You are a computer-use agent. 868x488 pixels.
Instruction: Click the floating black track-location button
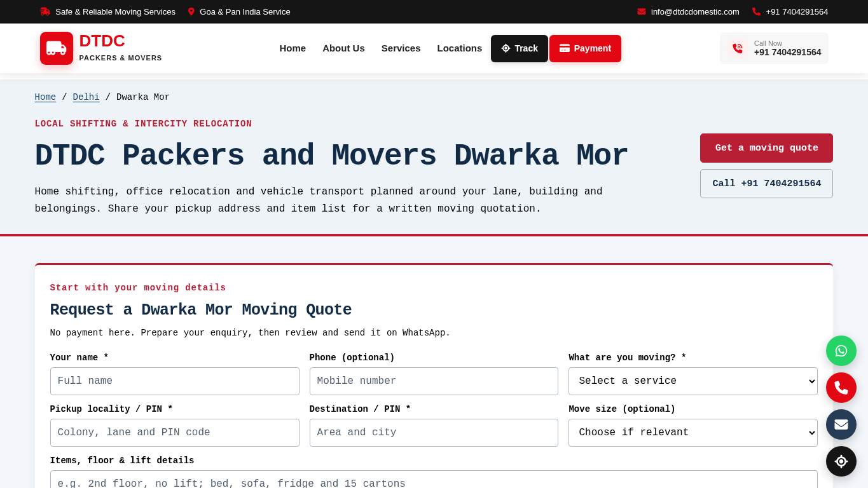click(x=841, y=461)
